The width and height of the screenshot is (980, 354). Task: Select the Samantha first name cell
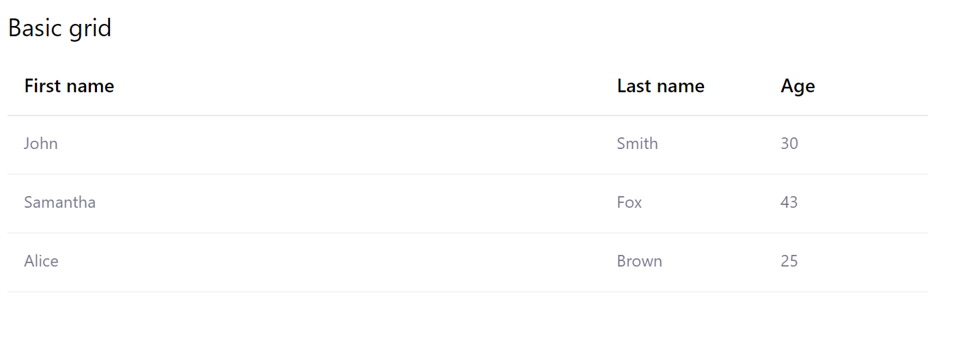tap(59, 202)
